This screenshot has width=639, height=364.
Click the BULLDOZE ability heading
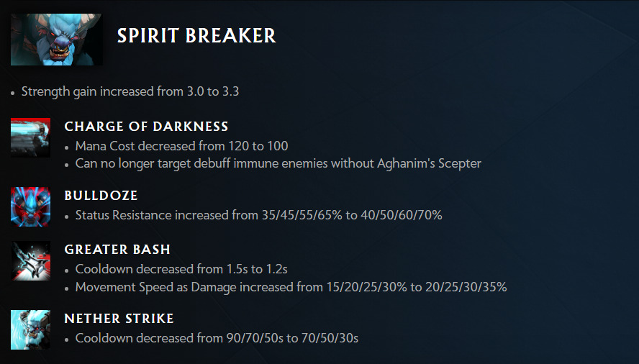(101, 196)
